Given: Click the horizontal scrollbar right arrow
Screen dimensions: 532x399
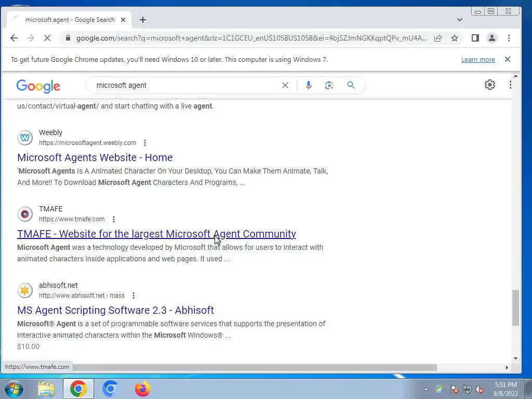Looking at the screenshot, I should click(507, 367).
